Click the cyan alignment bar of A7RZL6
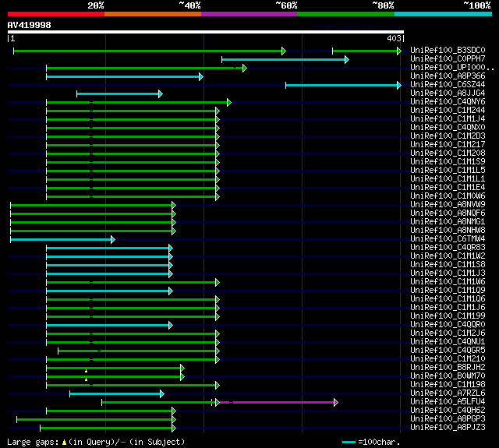Screen dimensions: 499x448 point(115,394)
